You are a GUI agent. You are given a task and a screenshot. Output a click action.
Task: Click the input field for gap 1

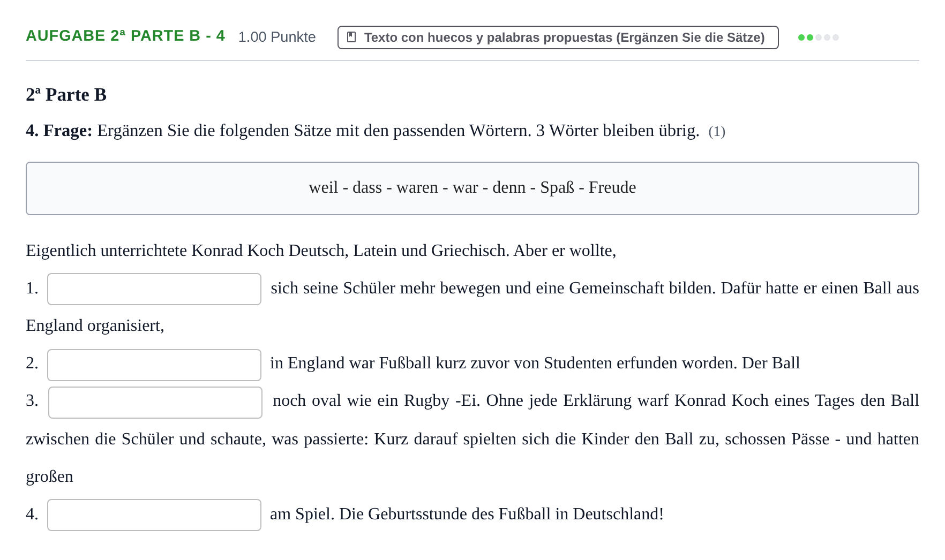pyautogui.click(x=154, y=289)
